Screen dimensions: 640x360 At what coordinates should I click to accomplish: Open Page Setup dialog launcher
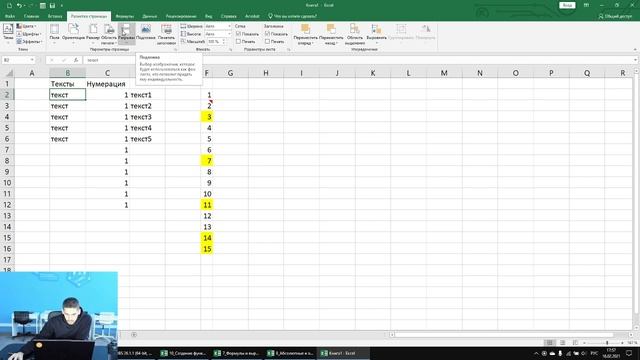[x=176, y=50]
